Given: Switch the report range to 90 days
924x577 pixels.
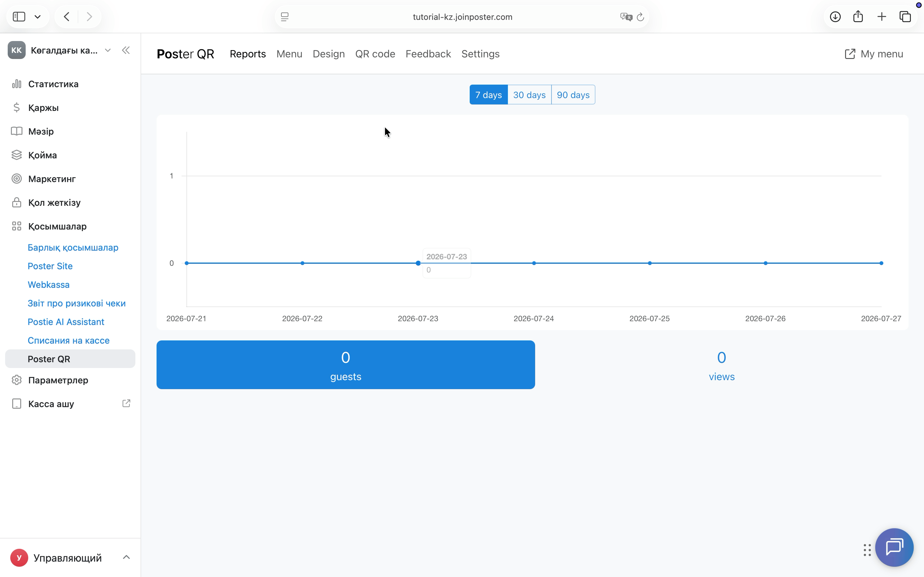Looking at the screenshot, I should pos(573,95).
